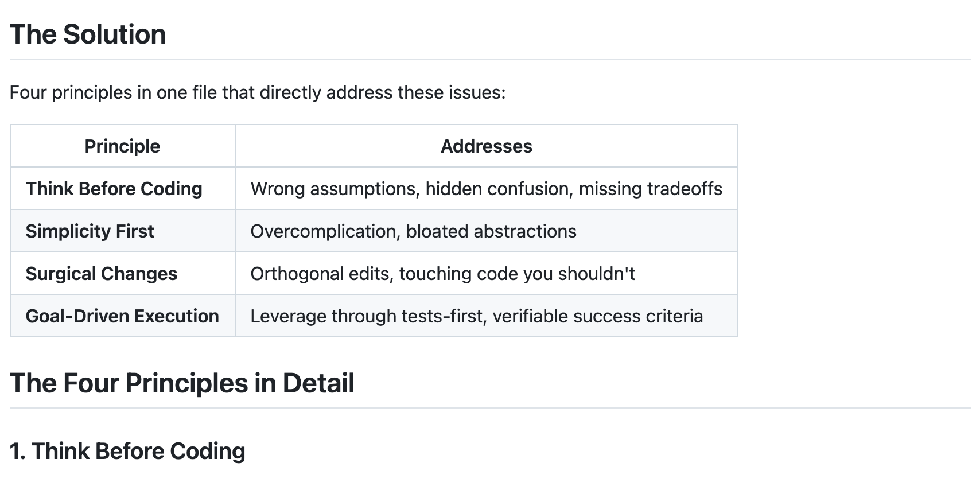The width and height of the screenshot is (980, 482).
Task: Click the "Addresses" column header
Action: [x=487, y=146]
